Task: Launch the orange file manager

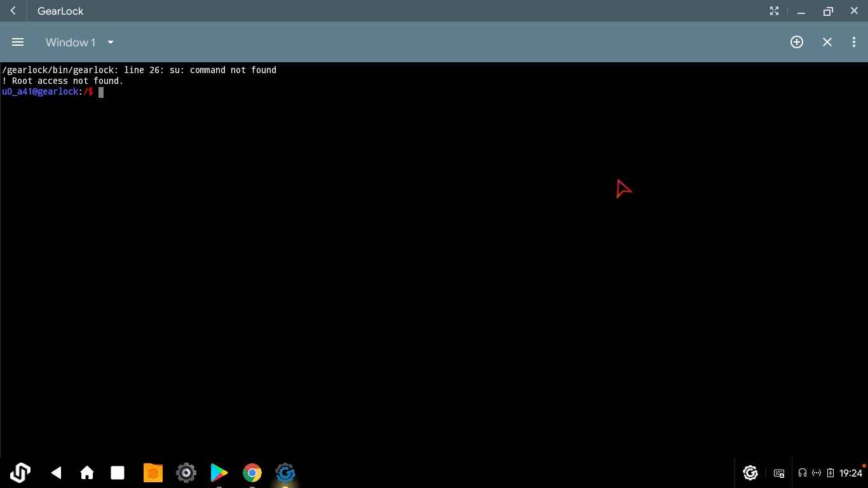Action: [153, 473]
